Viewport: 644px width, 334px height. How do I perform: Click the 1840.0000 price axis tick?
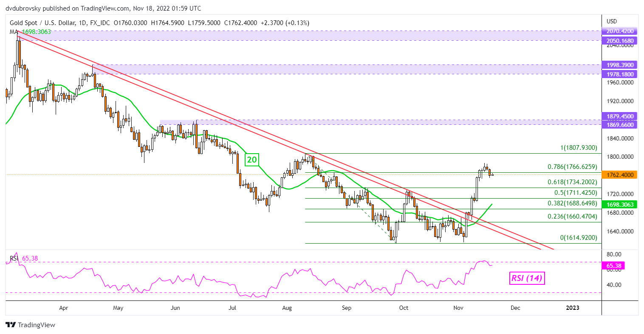pos(620,138)
